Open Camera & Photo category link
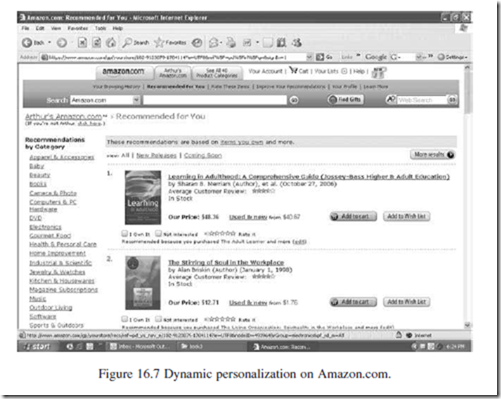The image size is (501, 399). (x=53, y=193)
